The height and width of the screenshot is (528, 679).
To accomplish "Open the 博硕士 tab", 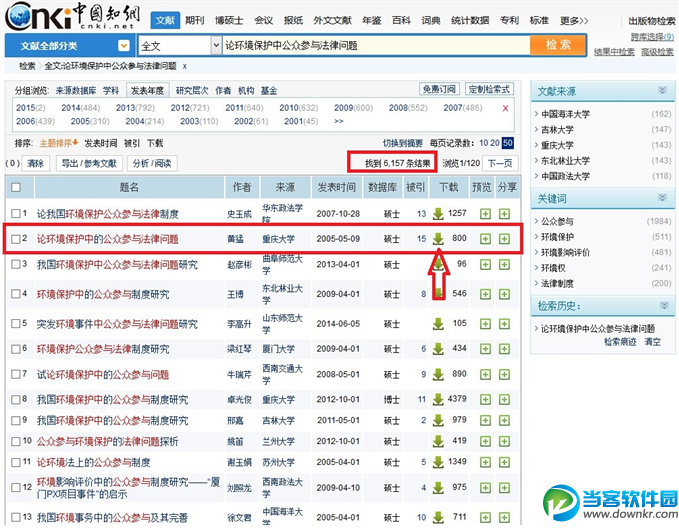I will 229,20.
